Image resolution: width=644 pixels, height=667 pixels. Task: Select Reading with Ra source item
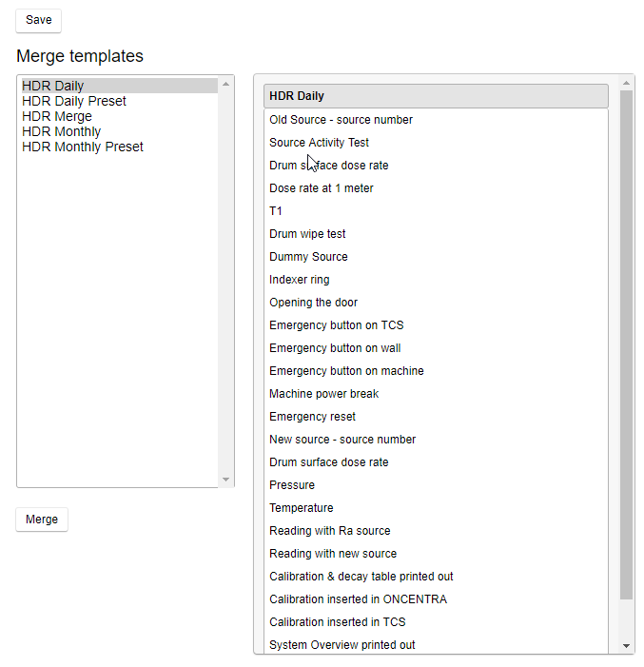[x=436, y=531]
